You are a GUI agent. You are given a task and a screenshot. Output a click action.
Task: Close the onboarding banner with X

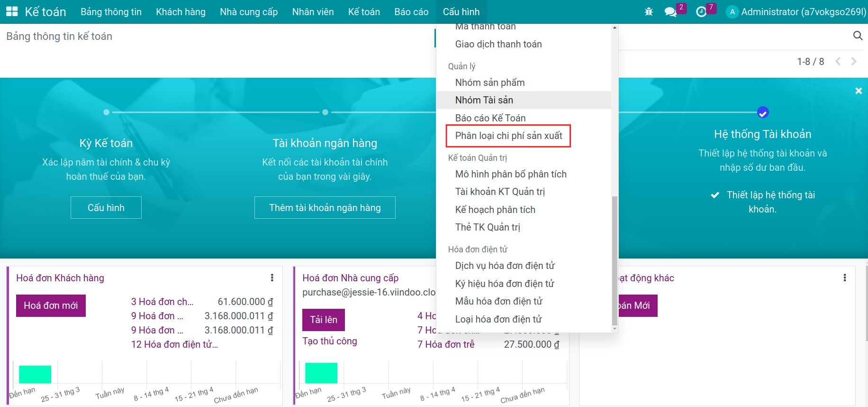click(x=859, y=91)
